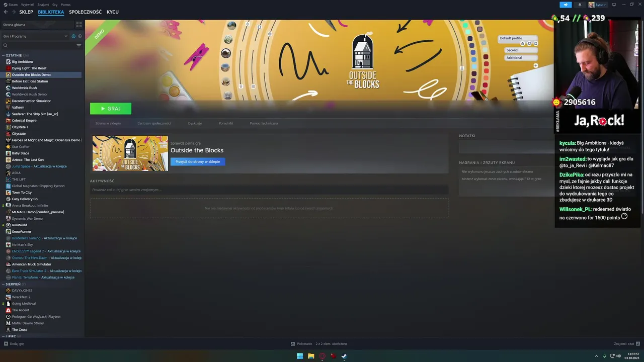Switch to the SPOŁECZNOŚĆ tab

pyautogui.click(x=85, y=12)
